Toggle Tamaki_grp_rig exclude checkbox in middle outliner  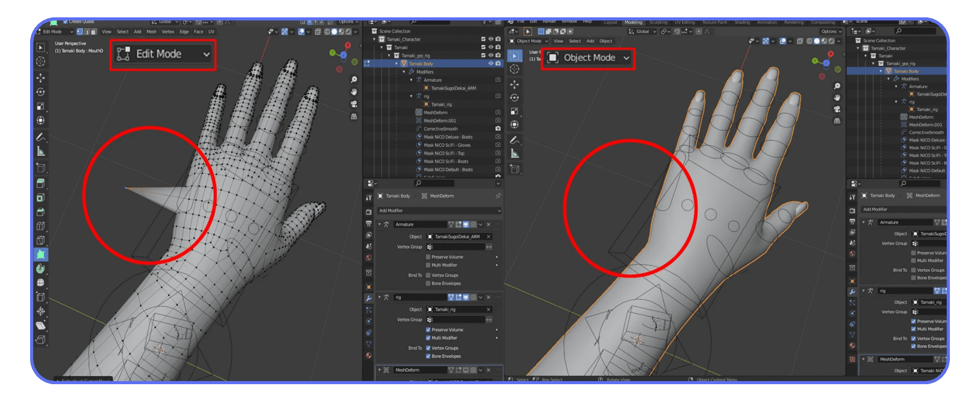(483, 56)
